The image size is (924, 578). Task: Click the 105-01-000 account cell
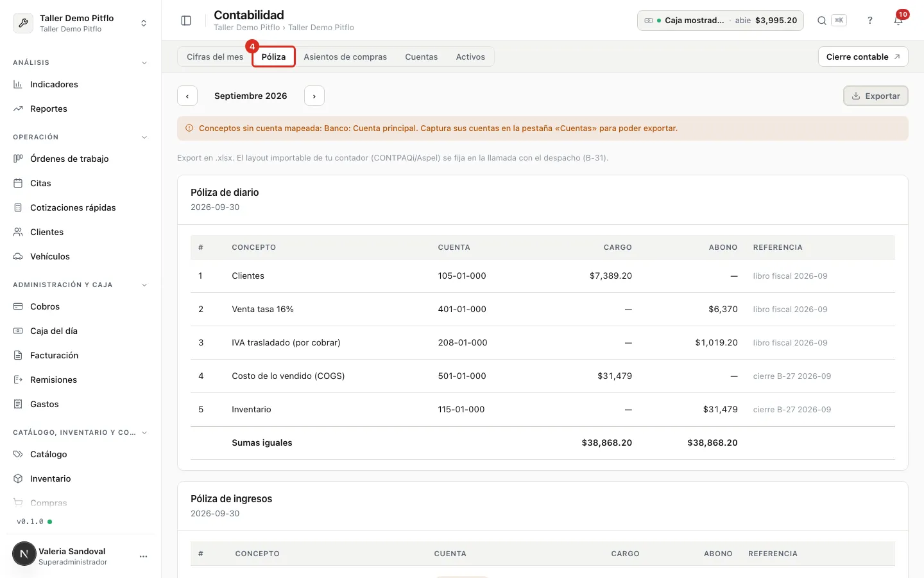pyautogui.click(x=462, y=276)
